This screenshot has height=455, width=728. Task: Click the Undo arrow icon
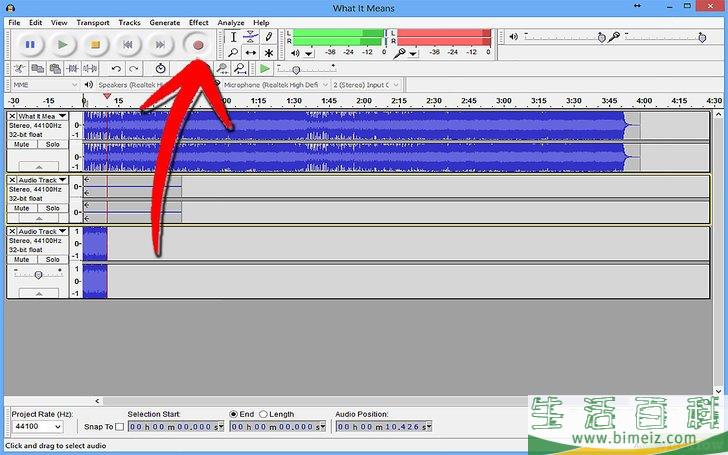coord(116,69)
